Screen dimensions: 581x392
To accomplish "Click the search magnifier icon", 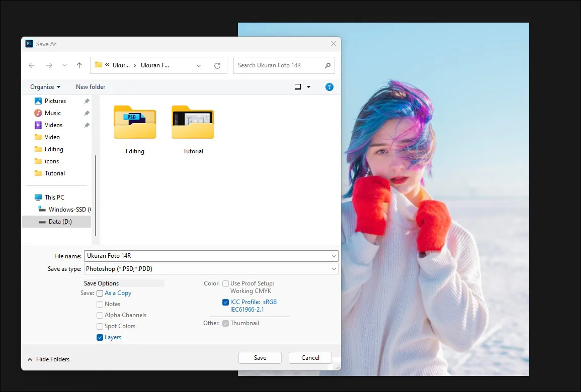I will pos(327,65).
